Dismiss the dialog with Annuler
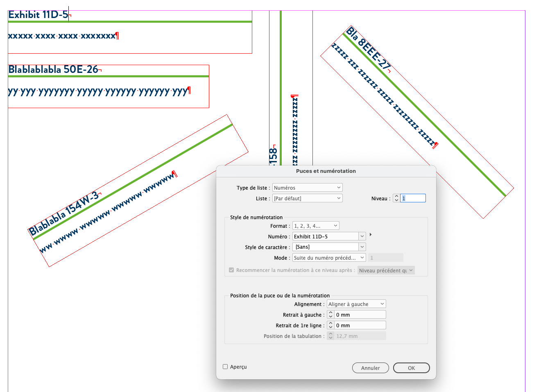The height and width of the screenshot is (392, 534). (370, 367)
